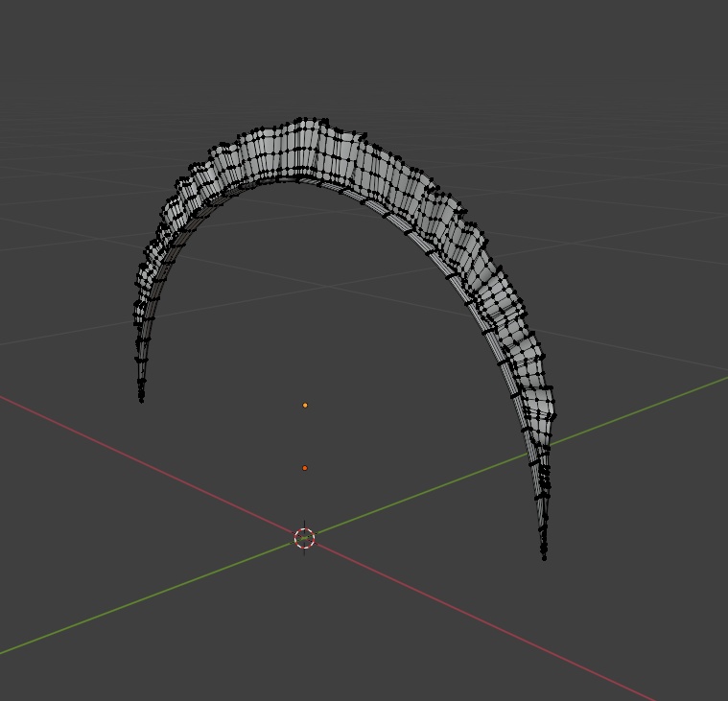
Task: Select the upper orange origin dot
Action: (x=305, y=406)
